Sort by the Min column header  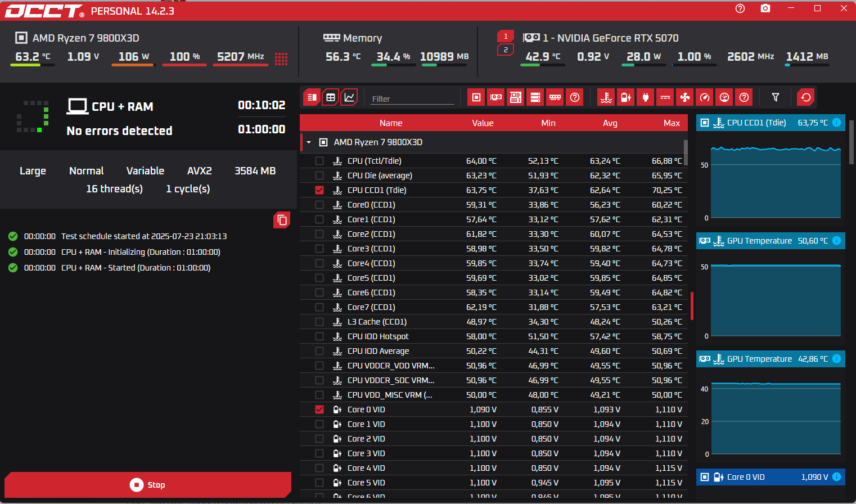[548, 123]
